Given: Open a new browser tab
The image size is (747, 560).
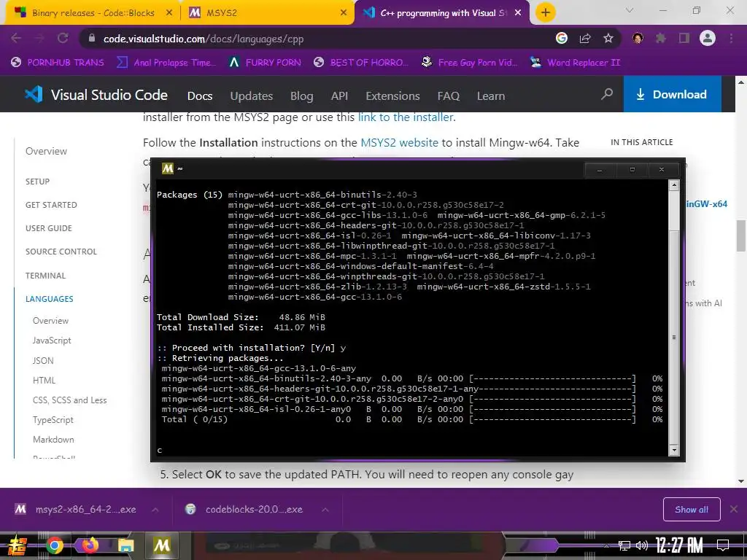Looking at the screenshot, I should coord(546,12).
